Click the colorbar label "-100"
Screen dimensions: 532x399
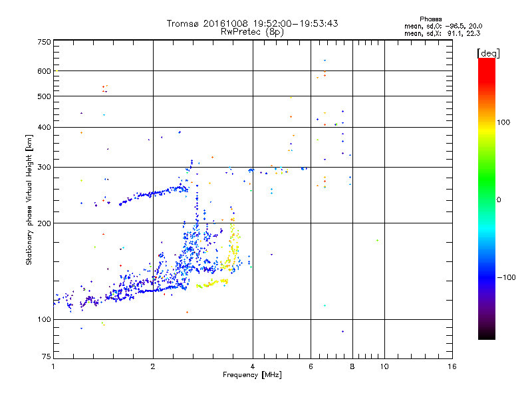(x=506, y=277)
